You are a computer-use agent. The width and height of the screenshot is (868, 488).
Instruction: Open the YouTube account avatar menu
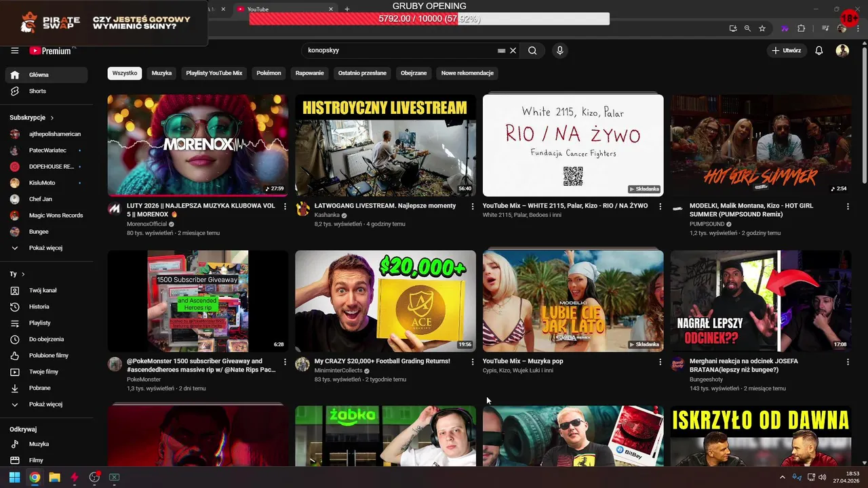(x=842, y=51)
